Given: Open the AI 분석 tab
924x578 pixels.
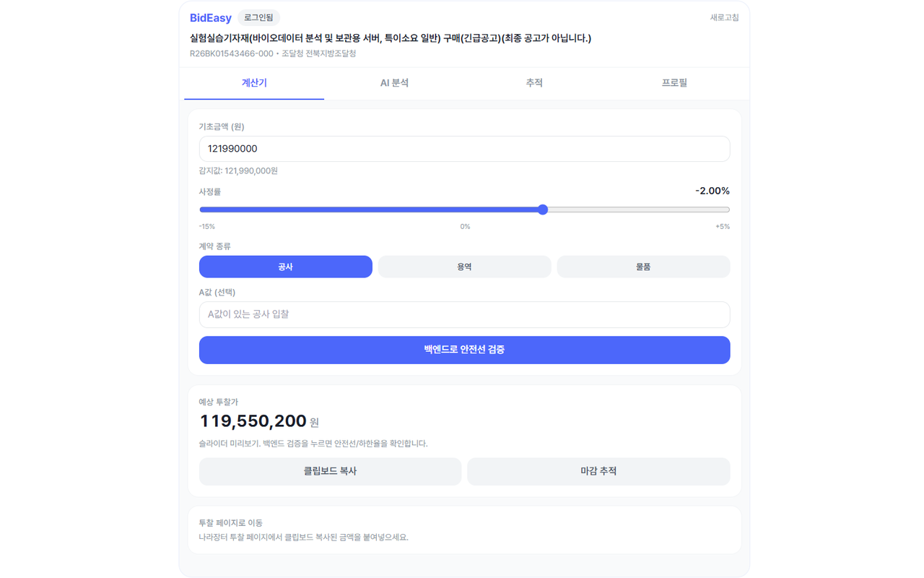Looking at the screenshot, I should coord(394,83).
